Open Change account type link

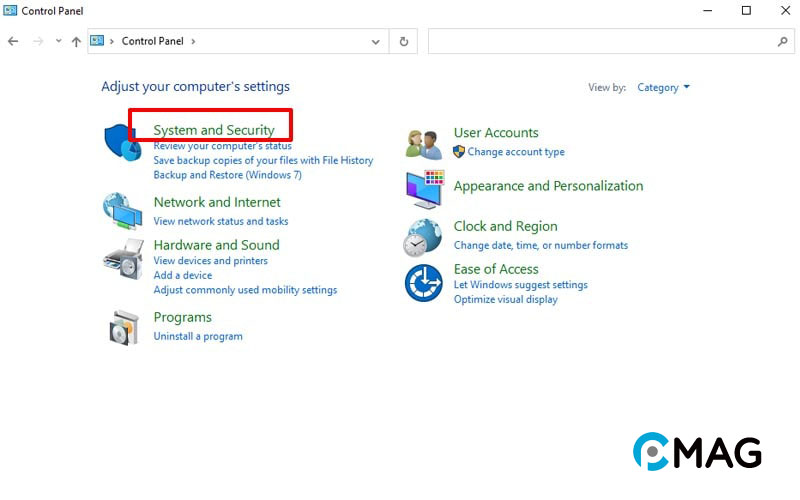tap(516, 152)
